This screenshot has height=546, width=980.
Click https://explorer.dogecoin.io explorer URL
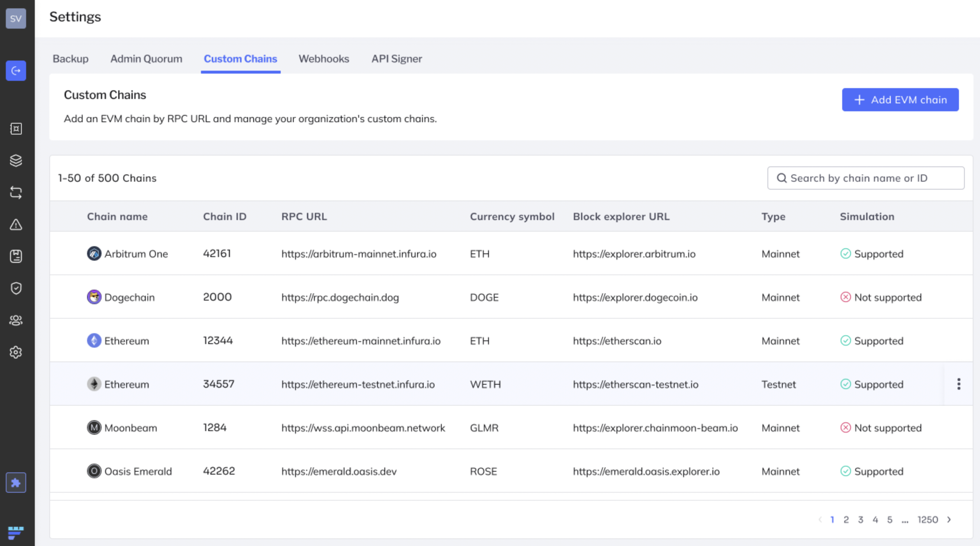tap(635, 297)
